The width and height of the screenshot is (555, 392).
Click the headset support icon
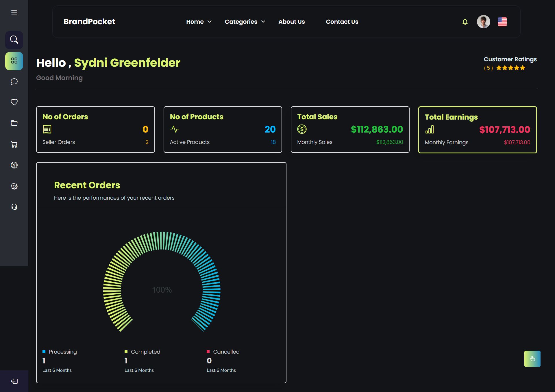14,207
